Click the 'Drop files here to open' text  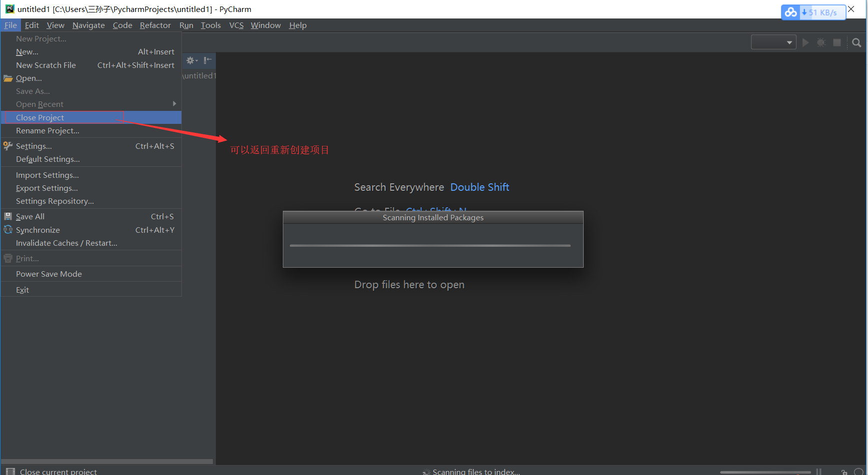tap(409, 285)
